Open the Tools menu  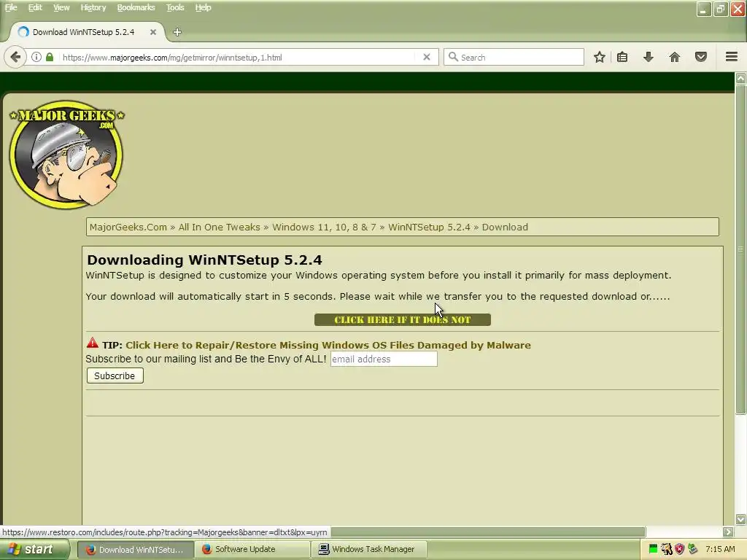pos(175,7)
